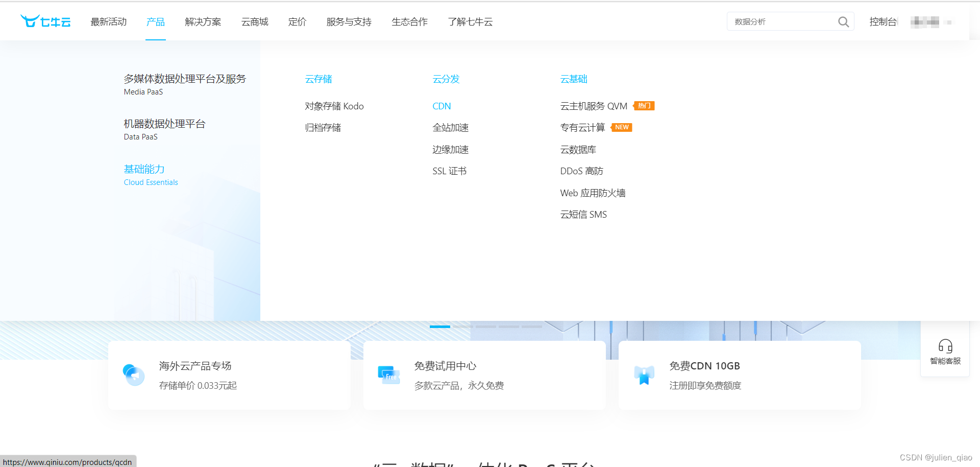The width and height of the screenshot is (980, 467).
Task: Click the 热门 badge beside 云主机服务 QVM
Action: click(644, 106)
